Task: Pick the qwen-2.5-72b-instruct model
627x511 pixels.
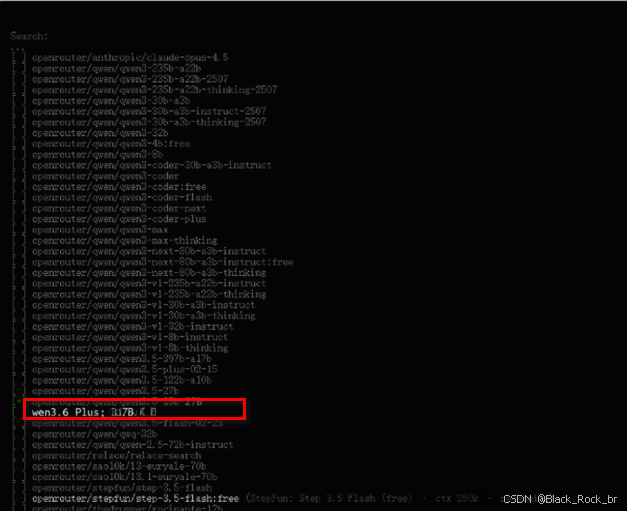Action: [x=132, y=445]
